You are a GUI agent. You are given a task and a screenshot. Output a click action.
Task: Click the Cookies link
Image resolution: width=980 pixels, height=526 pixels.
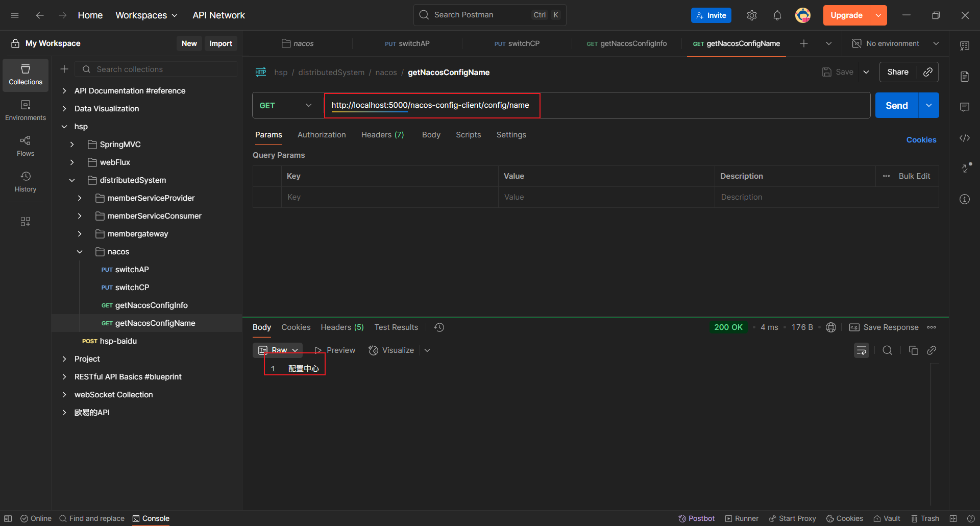[921, 140]
